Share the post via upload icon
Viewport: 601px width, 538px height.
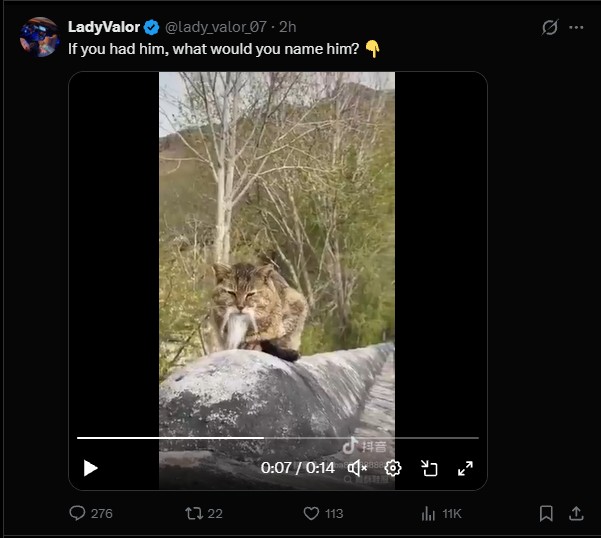[x=576, y=513]
